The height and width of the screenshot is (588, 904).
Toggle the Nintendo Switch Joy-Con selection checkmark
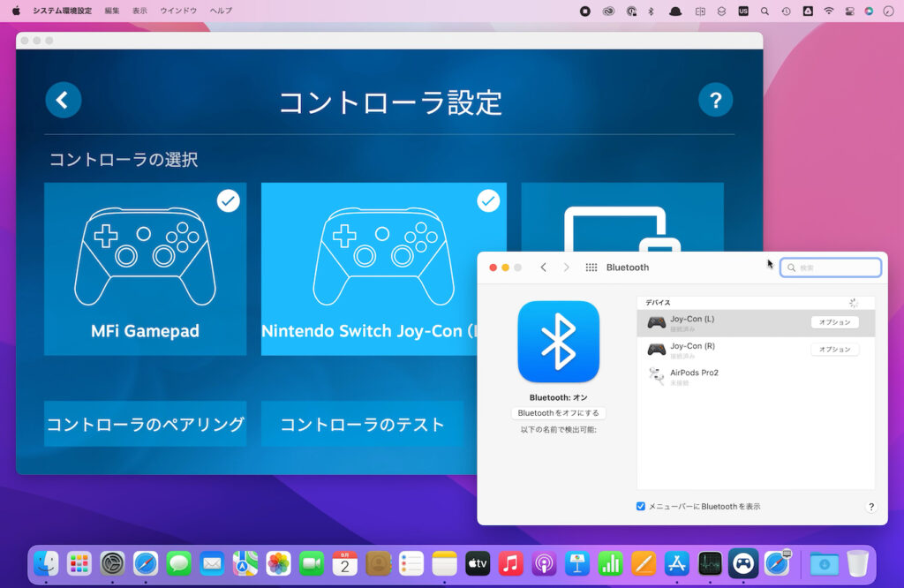point(488,200)
